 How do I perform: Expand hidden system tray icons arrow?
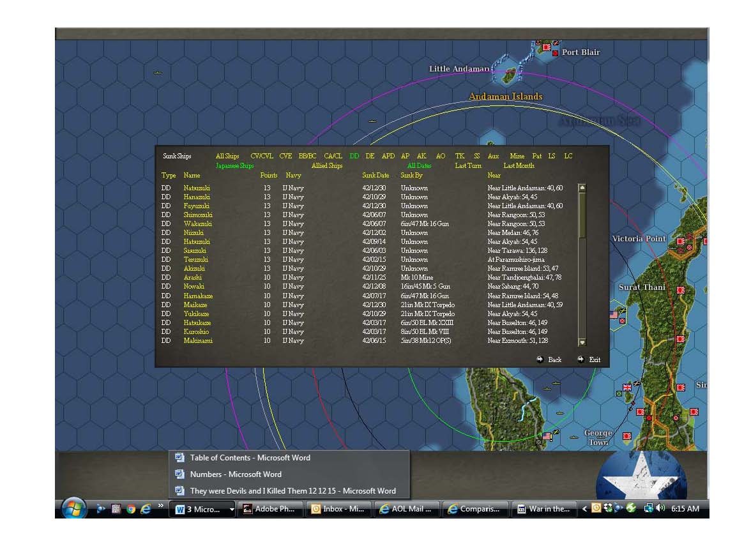click(584, 509)
